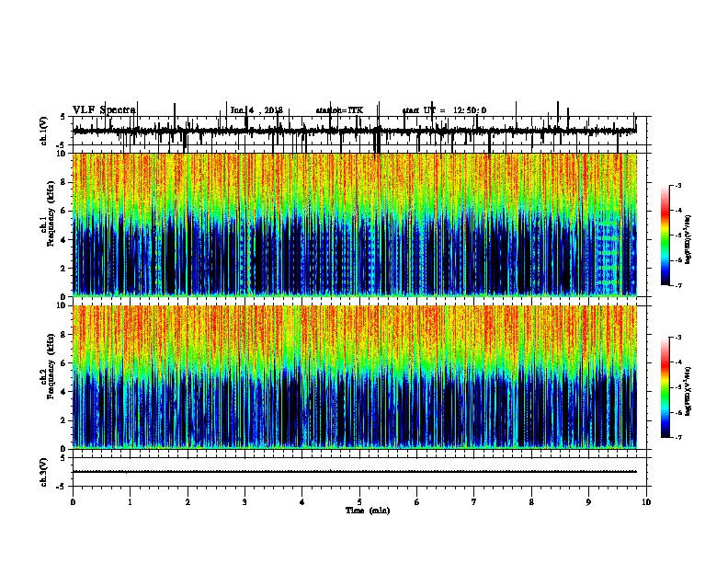Screen dimensions: 728x563
Task: Click the '-3' label on ch.1 colorbar
Action: pos(678,185)
